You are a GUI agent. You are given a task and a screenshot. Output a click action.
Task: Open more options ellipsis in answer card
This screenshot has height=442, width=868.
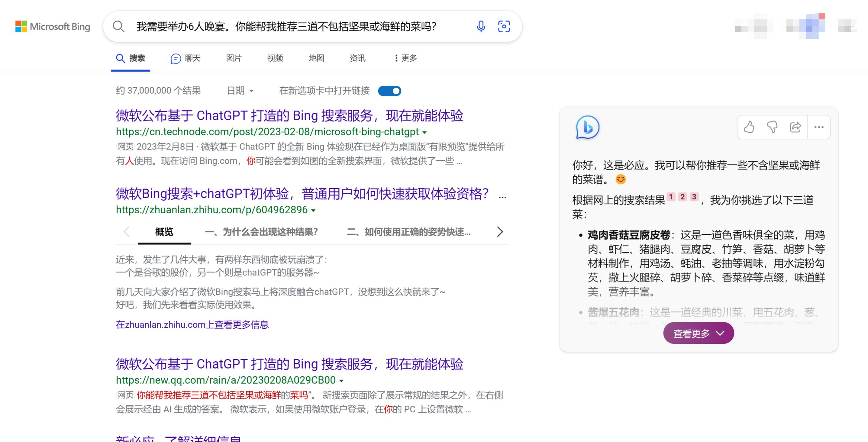819,127
